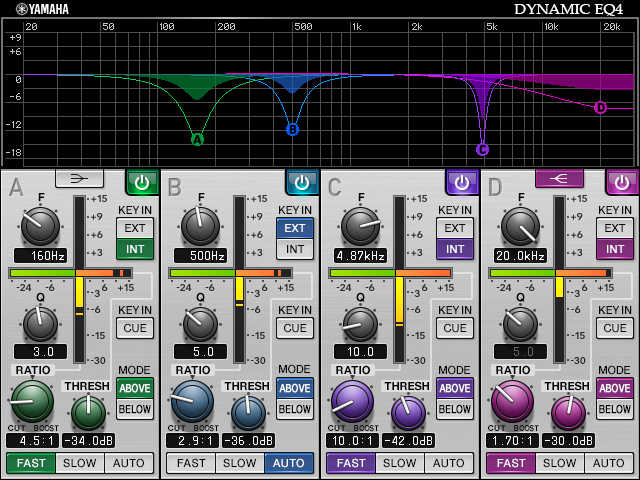Switch band B key-in to INT
640x480 pixels.
(295, 249)
